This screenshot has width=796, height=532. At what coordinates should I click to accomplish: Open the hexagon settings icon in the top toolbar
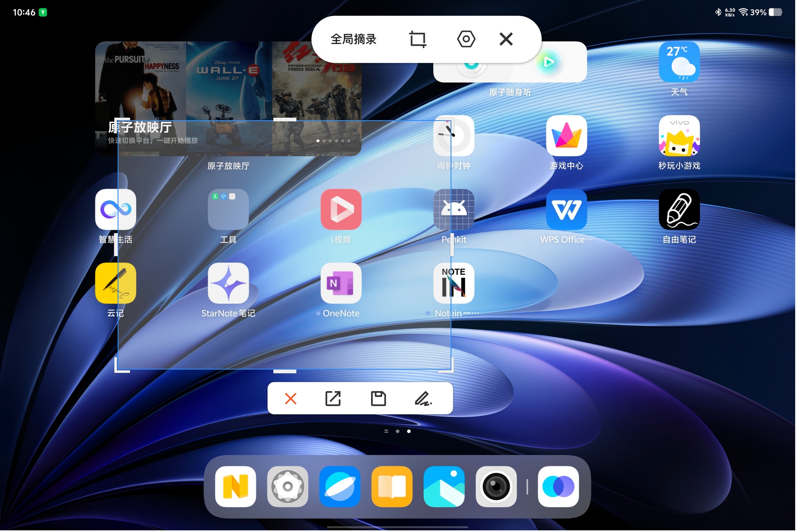pyautogui.click(x=466, y=39)
